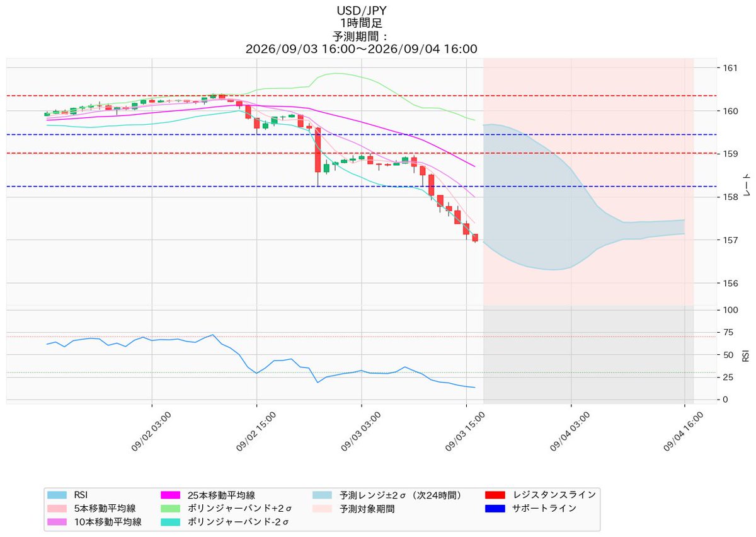This screenshot has width=756, height=537.
Task: Click the 1時間足 subtitle text
Action: click(361, 23)
